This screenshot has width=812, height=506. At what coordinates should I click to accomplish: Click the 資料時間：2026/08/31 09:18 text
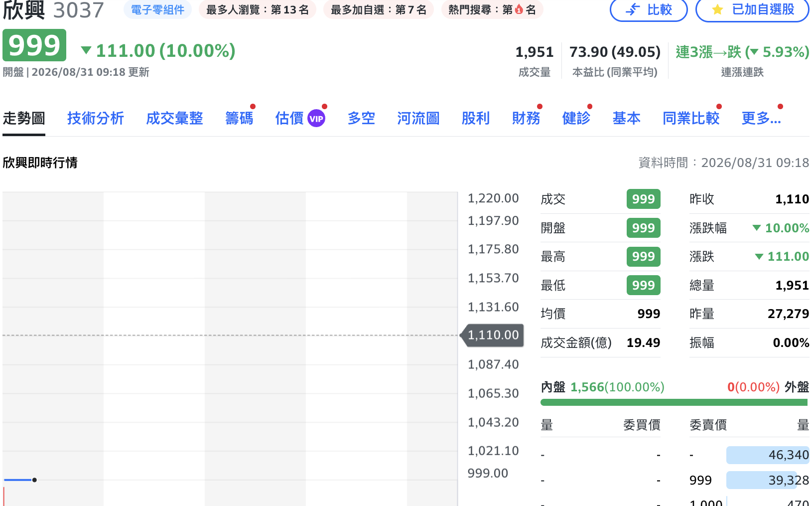point(724,163)
